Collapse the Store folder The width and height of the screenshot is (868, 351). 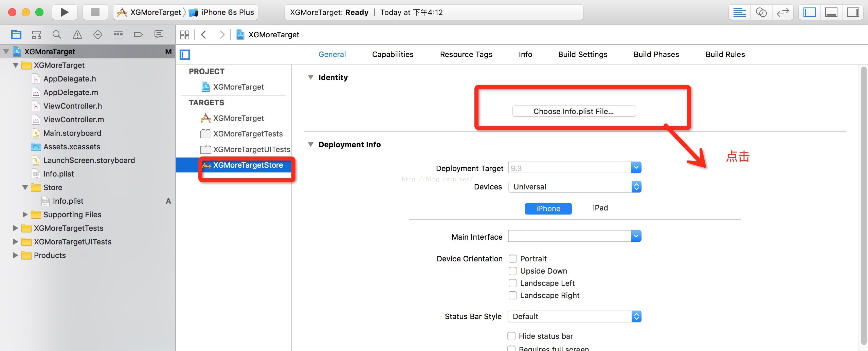[25, 187]
